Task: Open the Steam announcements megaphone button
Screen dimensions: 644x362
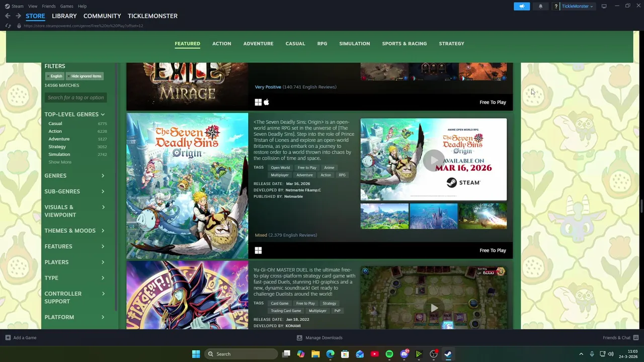Action: click(522, 6)
